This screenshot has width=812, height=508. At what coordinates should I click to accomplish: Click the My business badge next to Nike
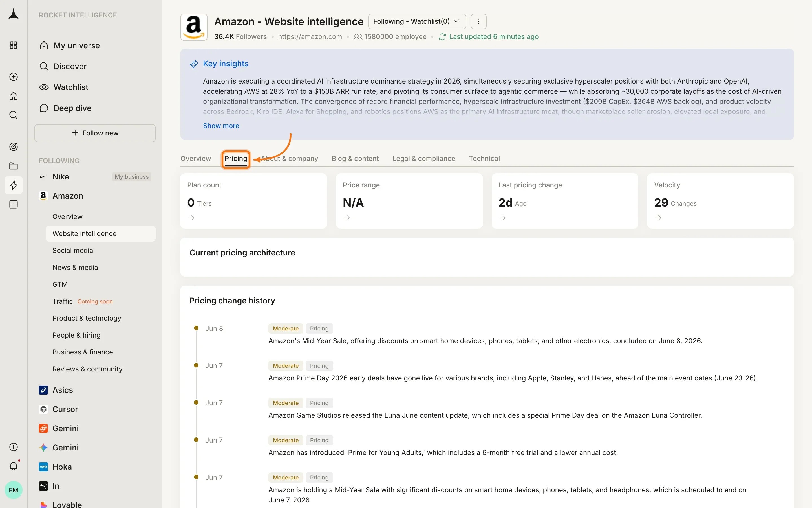(x=132, y=177)
